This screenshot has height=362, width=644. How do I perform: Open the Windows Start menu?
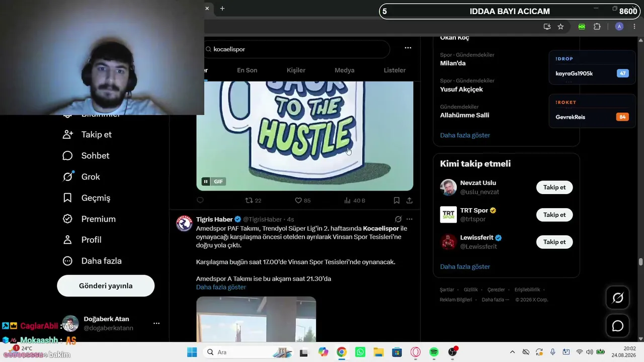192,352
